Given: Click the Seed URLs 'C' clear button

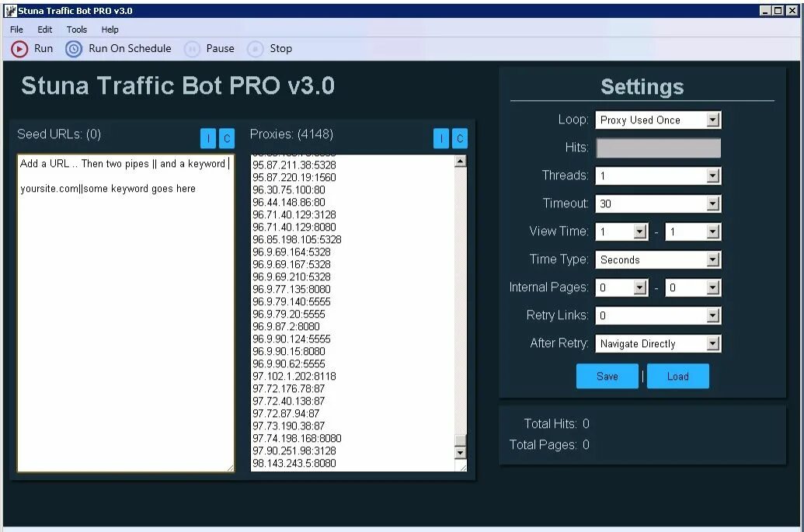Looking at the screenshot, I should [x=227, y=138].
